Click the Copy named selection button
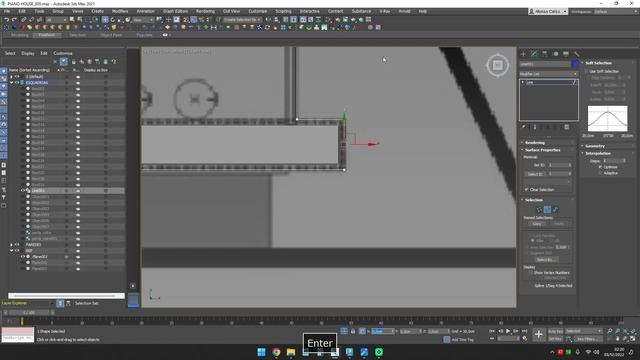Viewport: 640px width, 360px height. point(537,224)
